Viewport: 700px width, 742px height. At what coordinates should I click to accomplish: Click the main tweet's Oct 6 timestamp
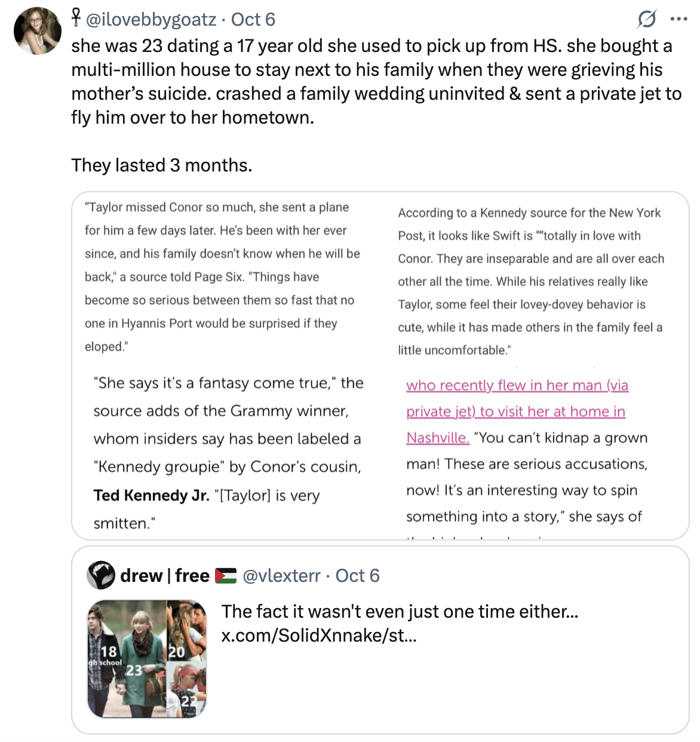(x=253, y=19)
